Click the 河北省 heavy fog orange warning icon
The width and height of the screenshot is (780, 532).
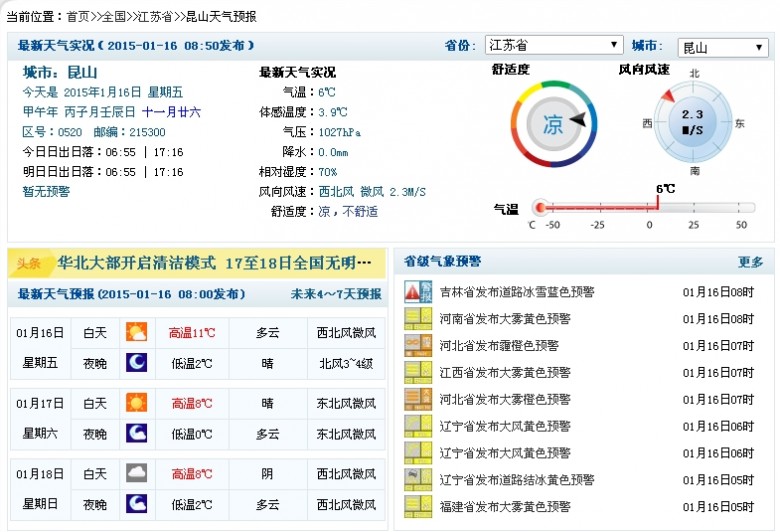(x=416, y=399)
